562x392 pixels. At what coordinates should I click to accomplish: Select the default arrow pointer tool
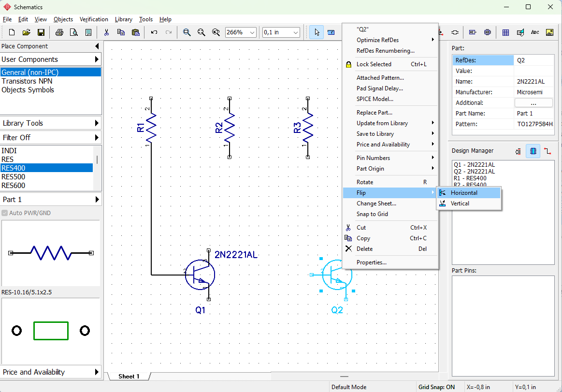[x=317, y=32]
